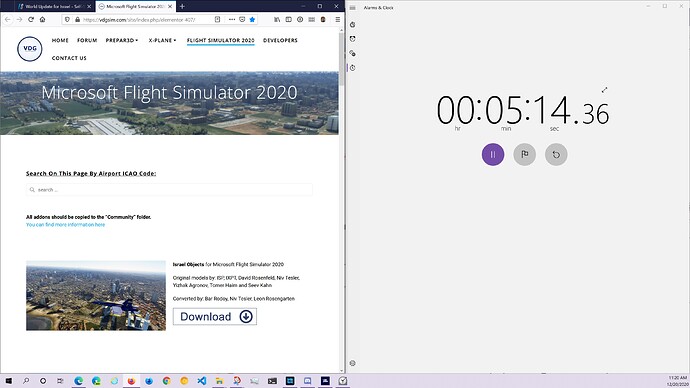This screenshot has width=690, height=388.
Task: Save the page to Pocket
Action: click(x=242, y=19)
